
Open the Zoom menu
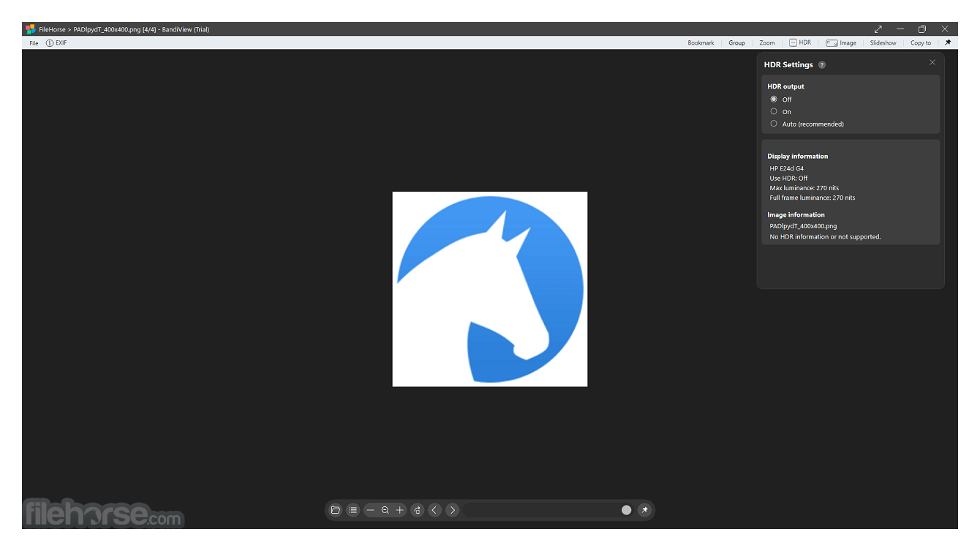pos(766,43)
